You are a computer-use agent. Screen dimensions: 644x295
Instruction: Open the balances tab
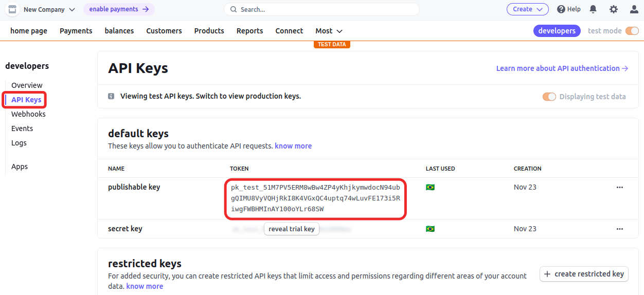pyautogui.click(x=119, y=31)
